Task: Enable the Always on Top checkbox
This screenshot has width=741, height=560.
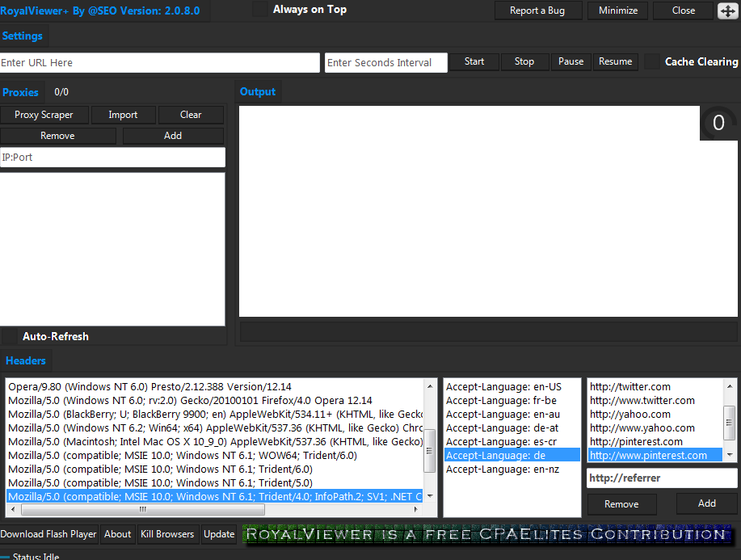Action: 260,10
